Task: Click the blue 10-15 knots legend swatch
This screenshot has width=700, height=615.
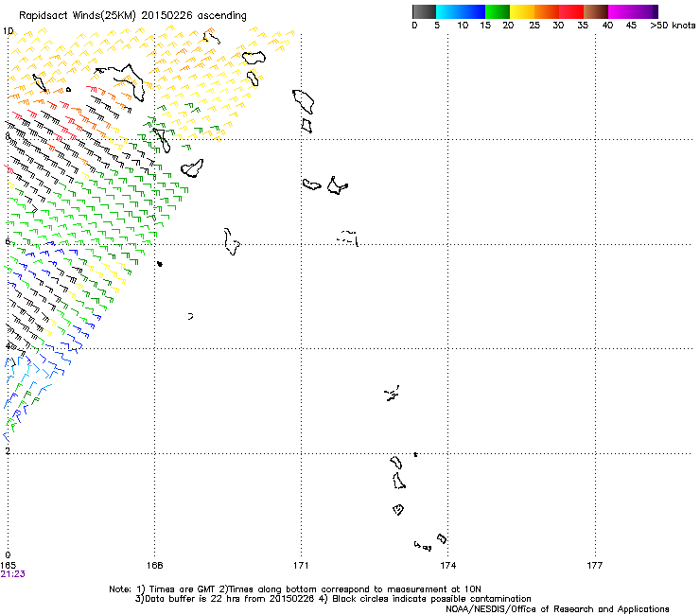Action: click(x=472, y=11)
